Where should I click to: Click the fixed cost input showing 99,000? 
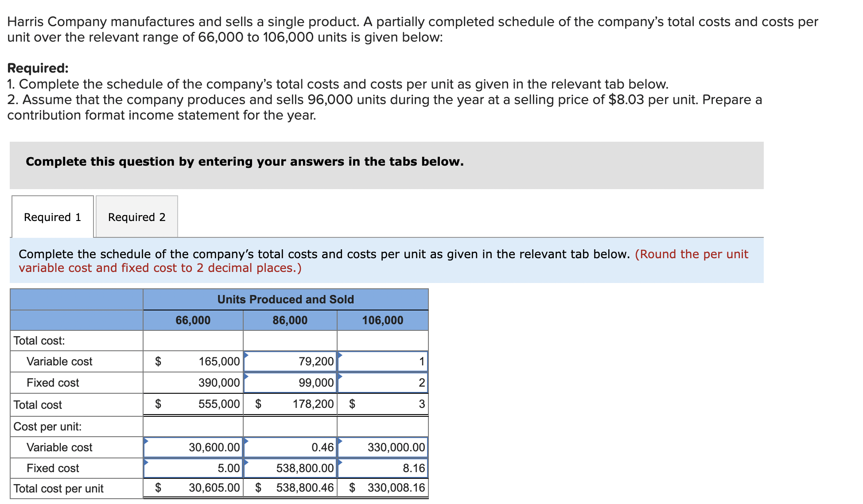(x=290, y=383)
